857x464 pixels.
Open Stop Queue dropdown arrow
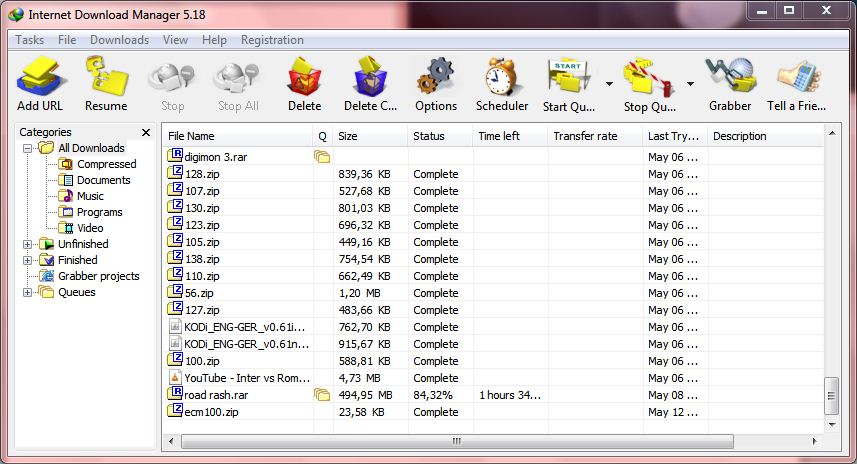click(690, 84)
